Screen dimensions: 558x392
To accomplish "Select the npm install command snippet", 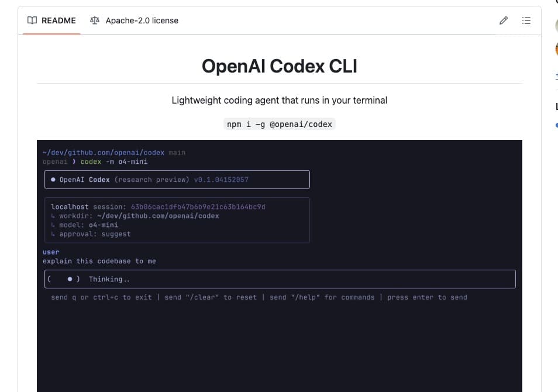I will pyautogui.click(x=279, y=123).
